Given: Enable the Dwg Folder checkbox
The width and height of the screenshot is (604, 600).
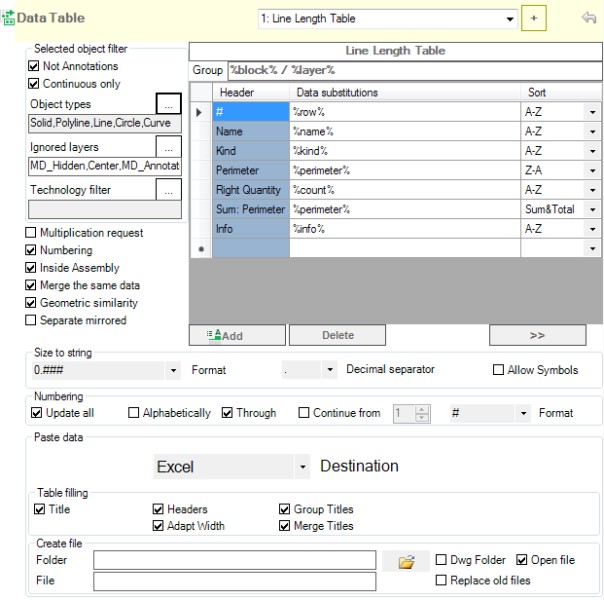Looking at the screenshot, I should (x=442, y=560).
